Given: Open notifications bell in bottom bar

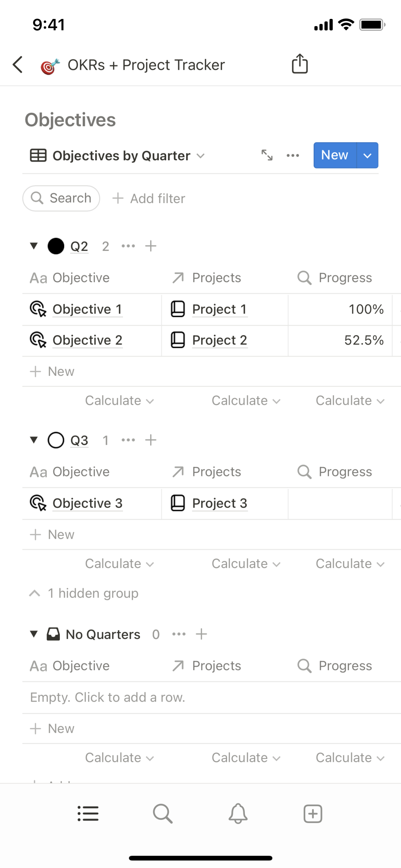Looking at the screenshot, I should pos(238,814).
